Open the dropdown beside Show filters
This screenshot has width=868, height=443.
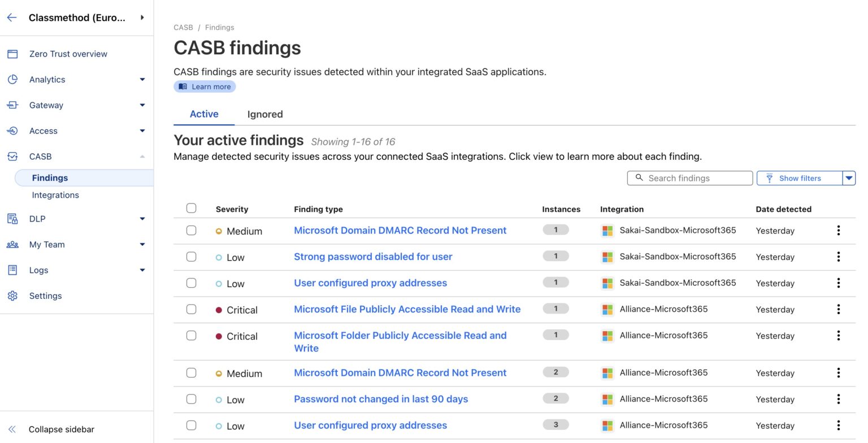click(849, 178)
